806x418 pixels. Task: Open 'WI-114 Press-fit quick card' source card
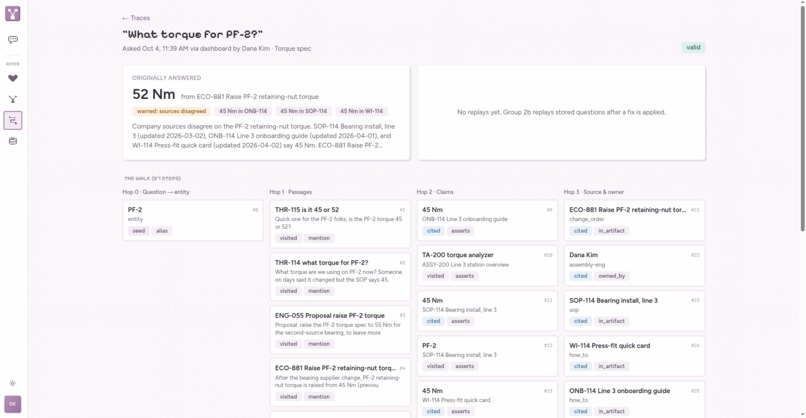pyautogui.click(x=634, y=356)
